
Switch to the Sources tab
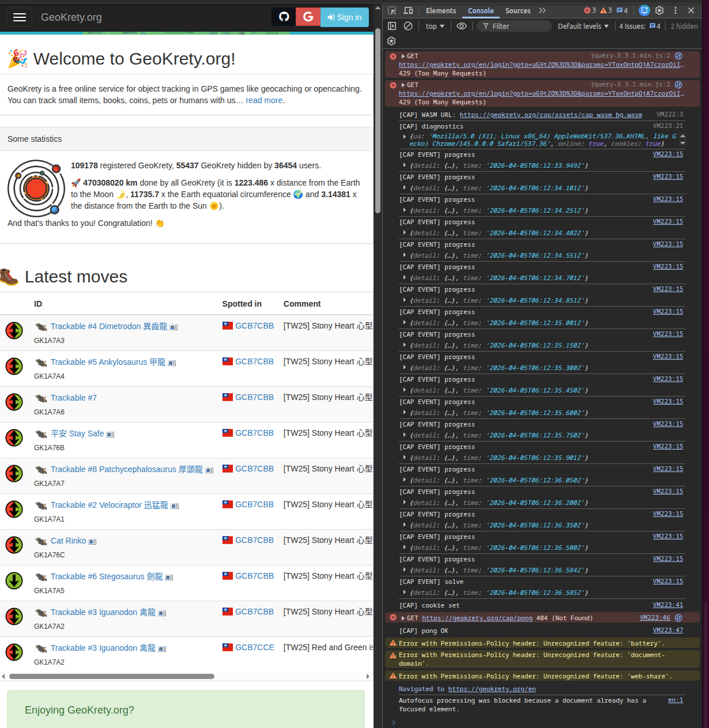(x=518, y=10)
